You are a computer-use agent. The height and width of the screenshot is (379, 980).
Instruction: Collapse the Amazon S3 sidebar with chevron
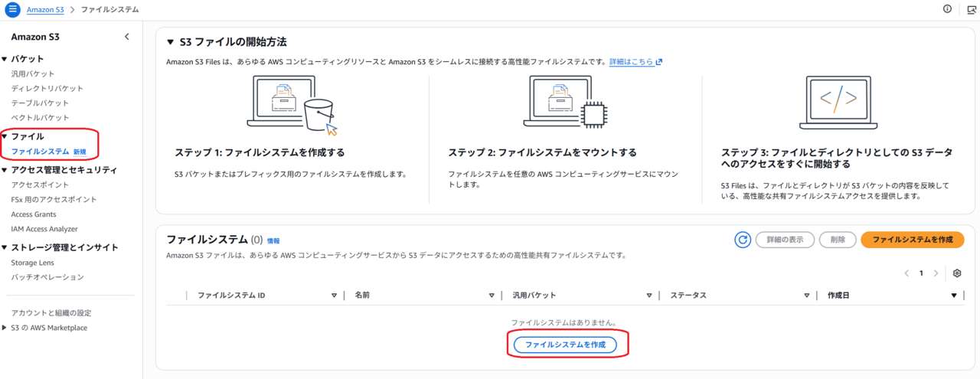(126, 37)
